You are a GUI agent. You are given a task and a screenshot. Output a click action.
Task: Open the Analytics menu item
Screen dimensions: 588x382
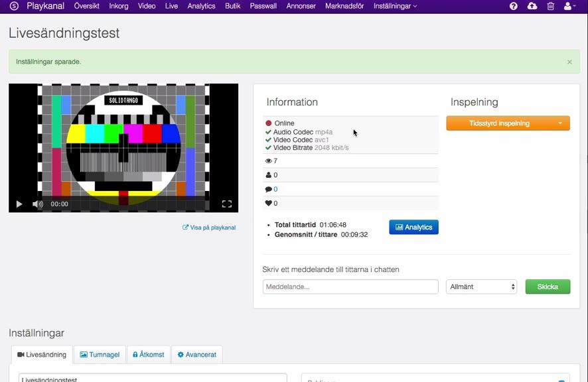pyautogui.click(x=201, y=6)
